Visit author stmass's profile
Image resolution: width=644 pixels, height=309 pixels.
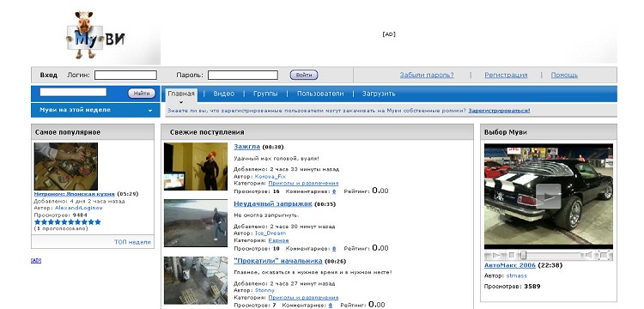click(516, 276)
